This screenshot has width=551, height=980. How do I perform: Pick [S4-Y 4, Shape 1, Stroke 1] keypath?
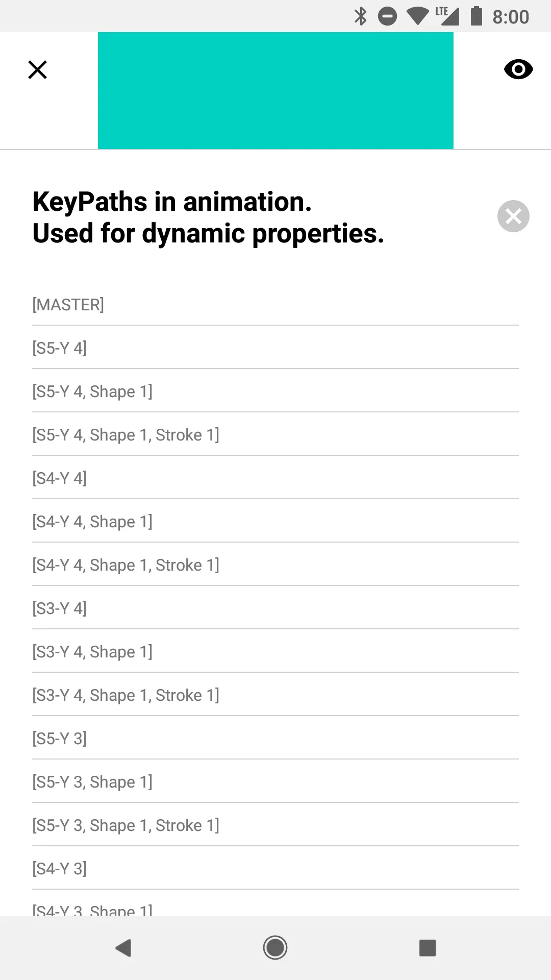(x=275, y=565)
